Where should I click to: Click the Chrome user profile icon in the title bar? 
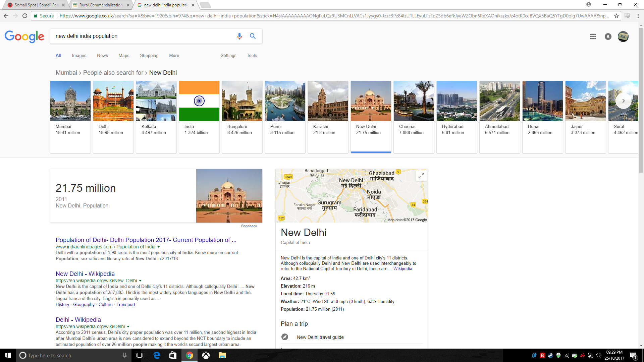point(589,4)
